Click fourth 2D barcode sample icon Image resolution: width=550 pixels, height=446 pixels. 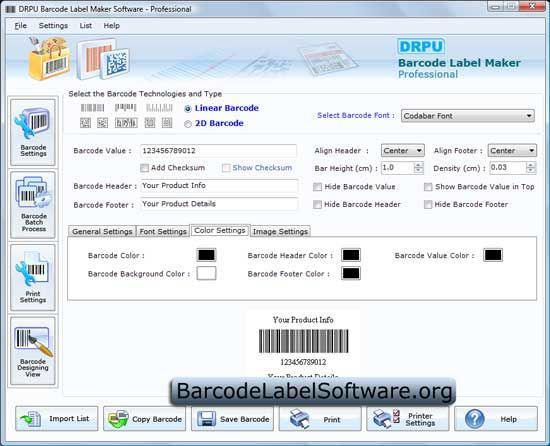point(150,123)
